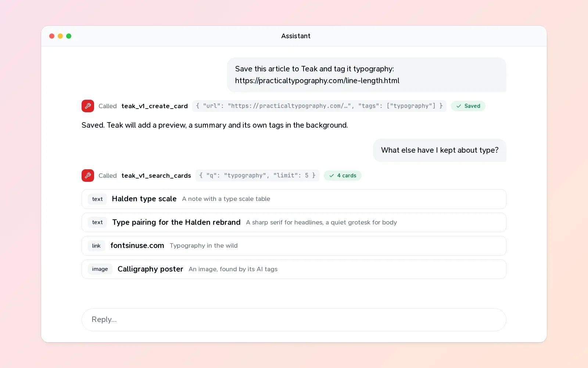Viewport: 588px width, 368px height.
Task: Click the Saved status badge
Action: click(468, 106)
